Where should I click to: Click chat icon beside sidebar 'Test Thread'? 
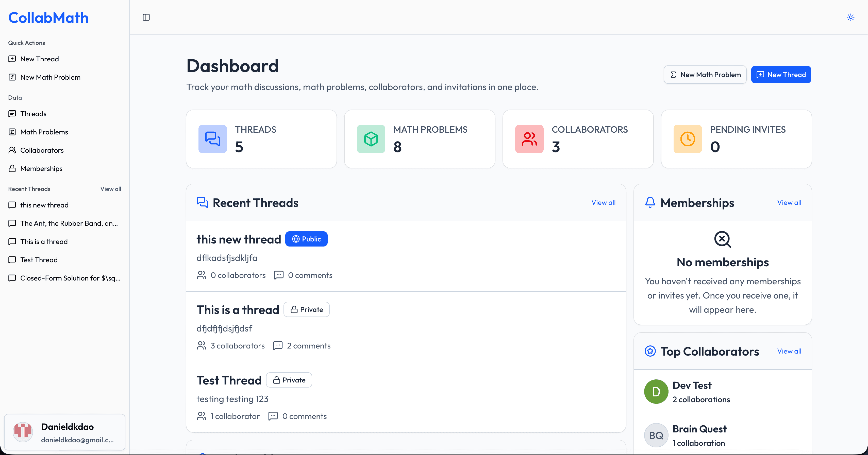point(12,260)
